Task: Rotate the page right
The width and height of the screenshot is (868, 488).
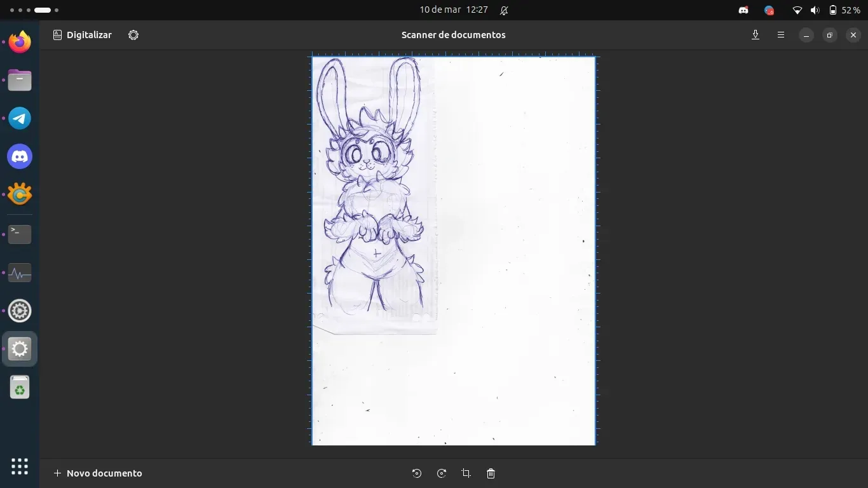Action: [442, 473]
